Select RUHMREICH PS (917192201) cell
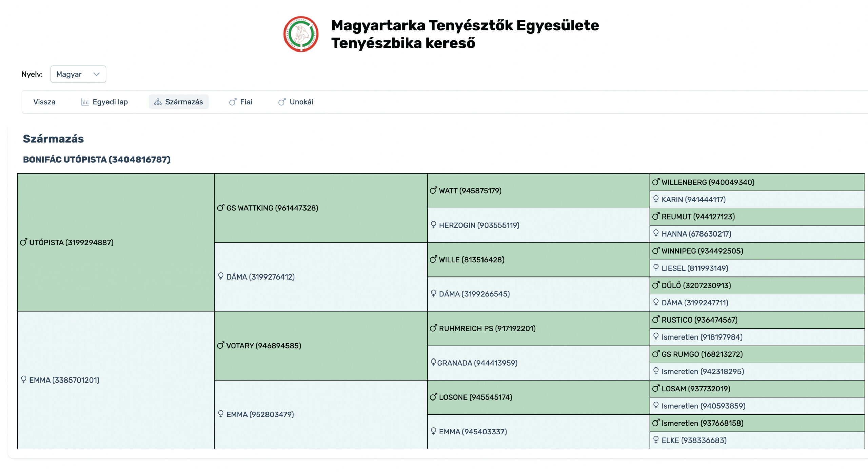 487,328
